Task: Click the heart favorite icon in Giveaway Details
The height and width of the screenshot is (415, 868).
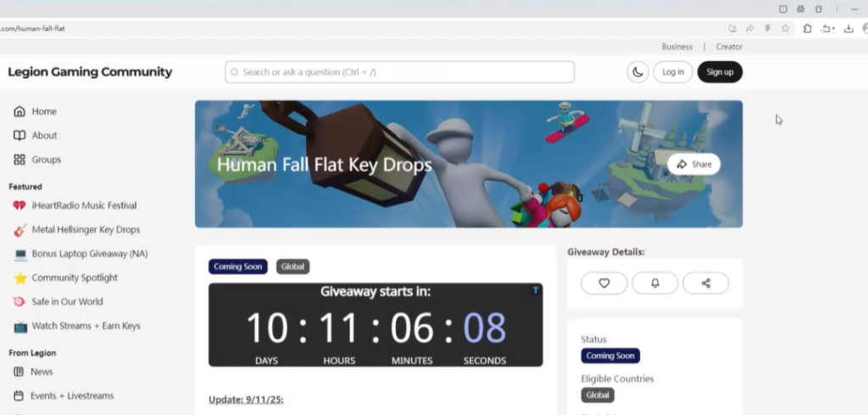Action: pyautogui.click(x=604, y=283)
